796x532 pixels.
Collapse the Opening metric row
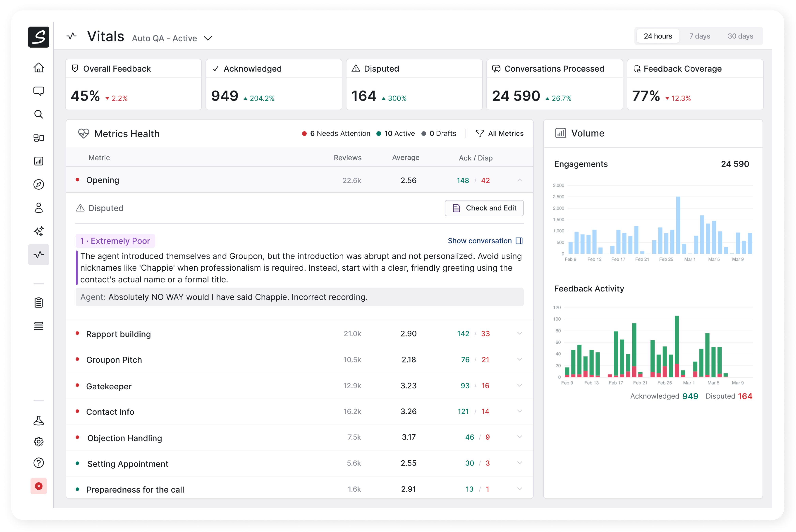519,180
